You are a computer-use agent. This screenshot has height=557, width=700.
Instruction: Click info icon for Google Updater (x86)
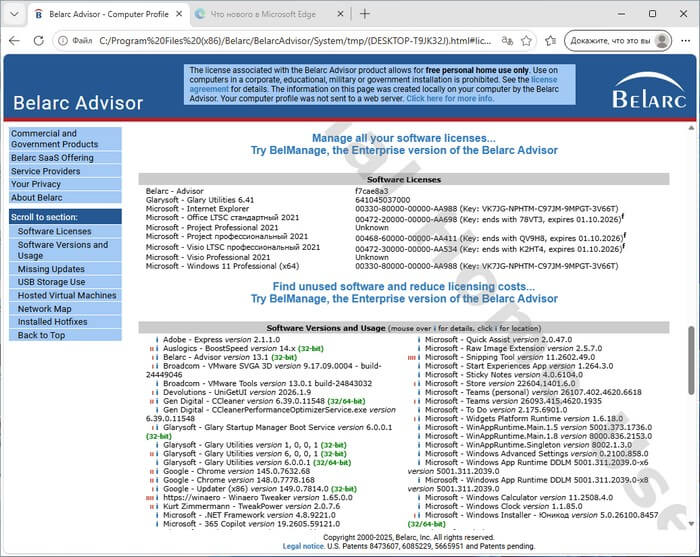(157, 489)
